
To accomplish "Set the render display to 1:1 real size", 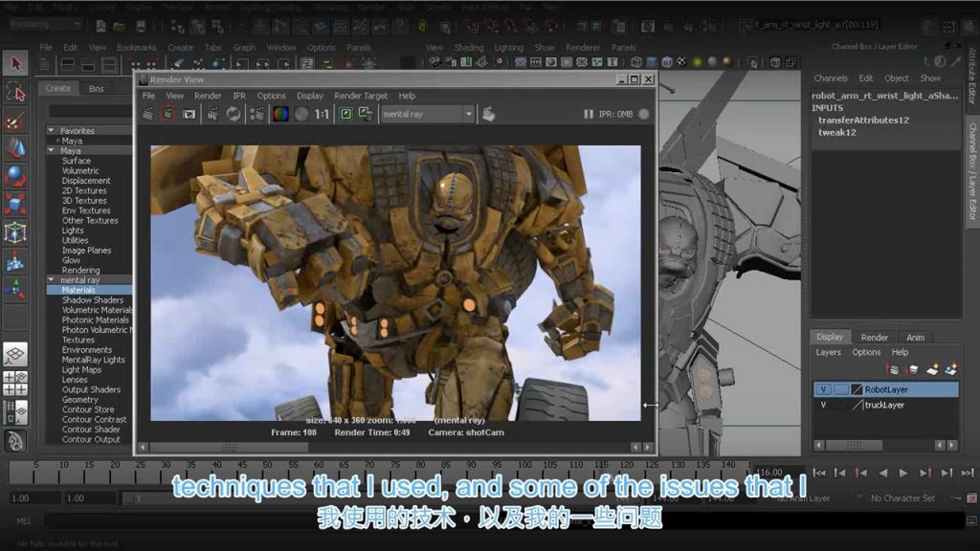I will (x=322, y=114).
